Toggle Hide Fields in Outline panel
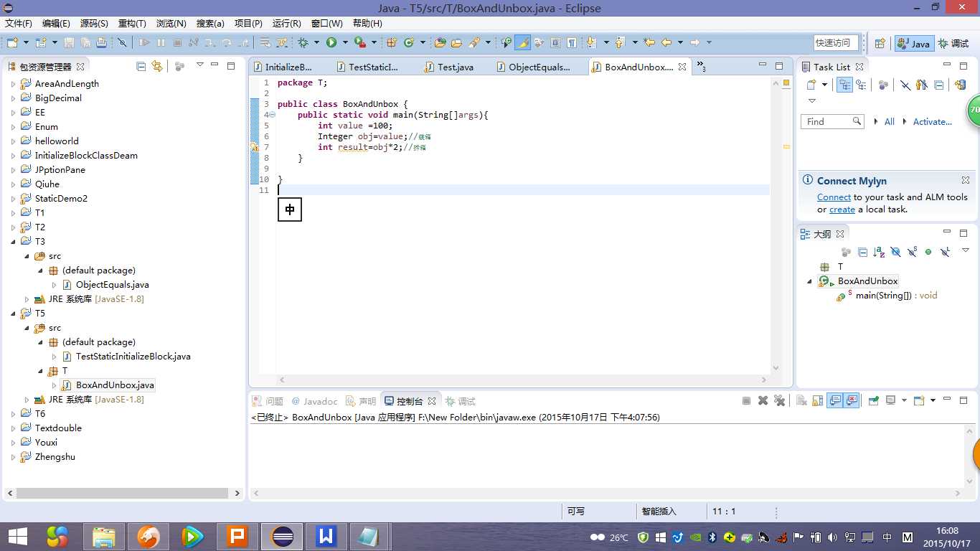Screen dimensions: 980x551 [895, 252]
